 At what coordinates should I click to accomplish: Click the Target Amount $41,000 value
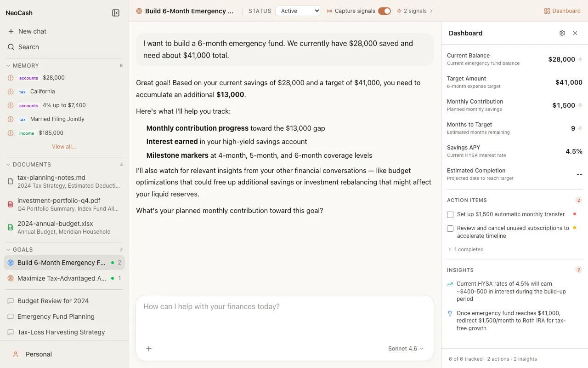tap(569, 82)
